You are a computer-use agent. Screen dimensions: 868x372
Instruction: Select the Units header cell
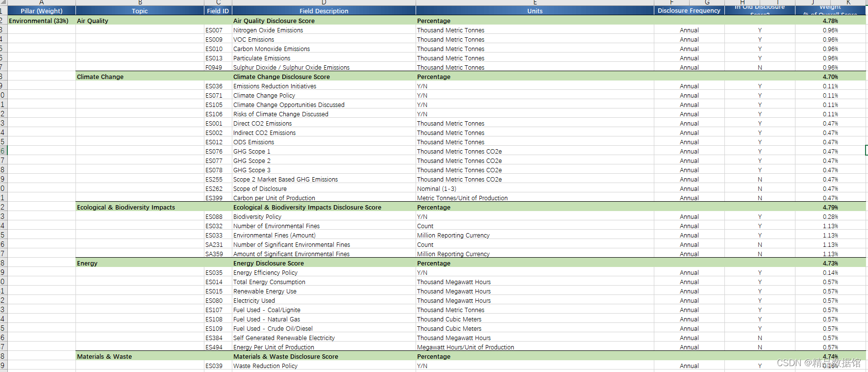click(x=535, y=11)
